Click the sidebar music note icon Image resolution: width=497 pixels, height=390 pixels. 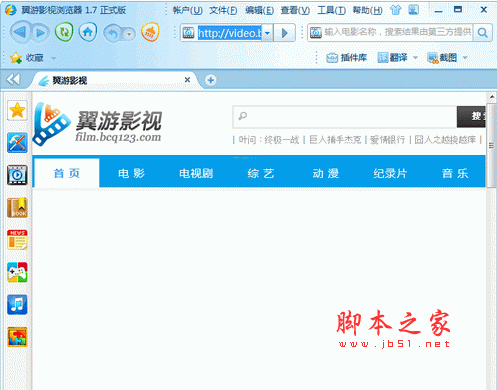(17, 304)
